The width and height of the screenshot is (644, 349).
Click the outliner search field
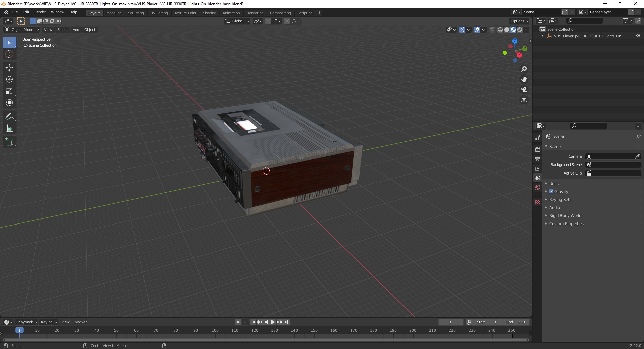[x=584, y=21]
